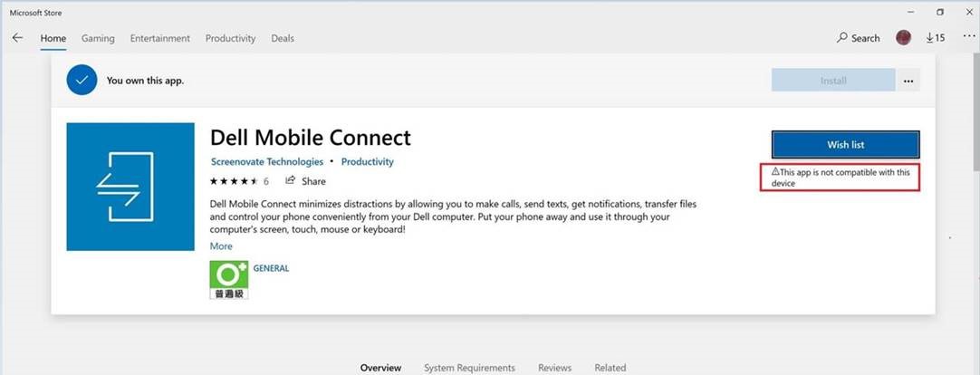The height and width of the screenshot is (375, 980).
Task: Click the General age rating badge
Action: 229,280
